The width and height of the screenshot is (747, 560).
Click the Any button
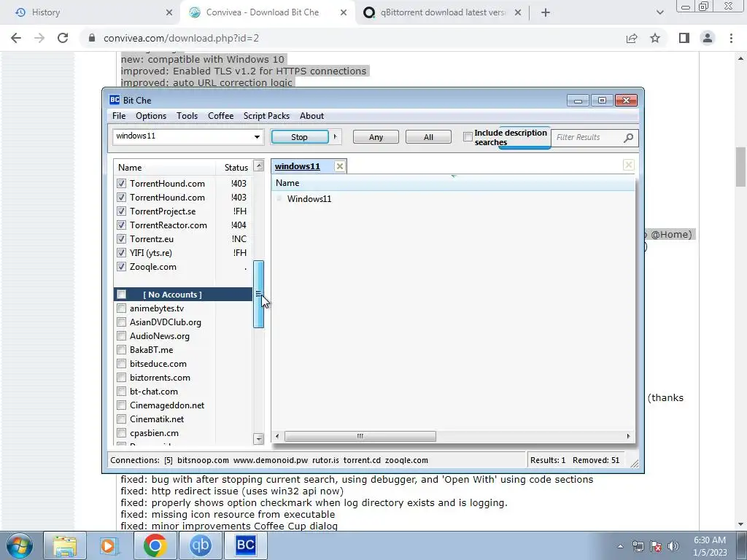pyautogui.click(x=376, y=137)
